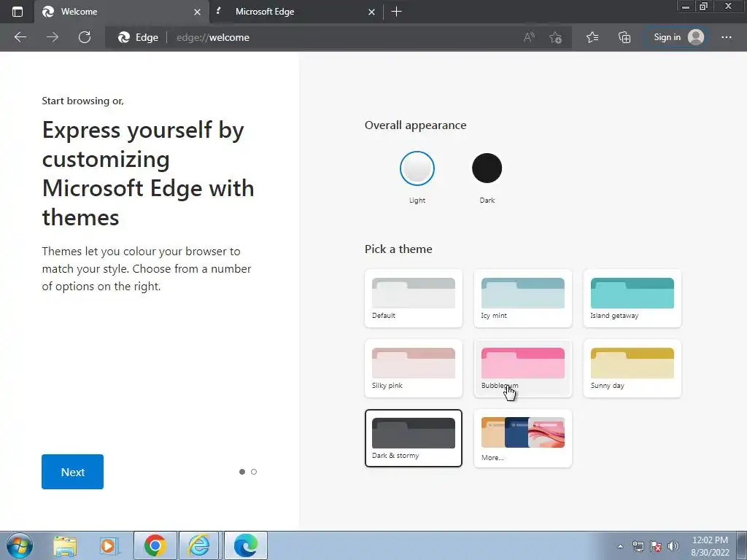Open the Read aloud icon
Screen dimensions: 747x560
529,37
